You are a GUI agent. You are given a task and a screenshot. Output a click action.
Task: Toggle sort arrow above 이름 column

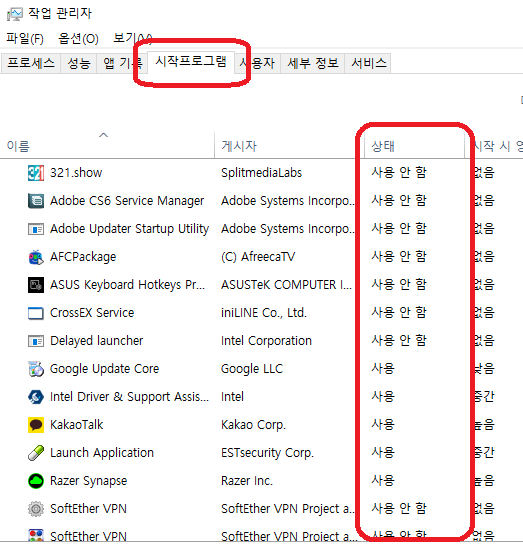coord(103,135)
